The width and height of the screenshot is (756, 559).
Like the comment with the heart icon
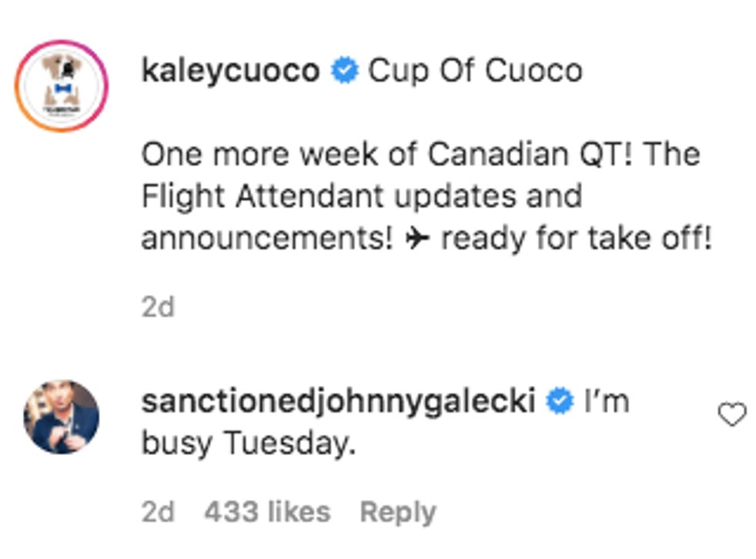[x=731, y=416]
